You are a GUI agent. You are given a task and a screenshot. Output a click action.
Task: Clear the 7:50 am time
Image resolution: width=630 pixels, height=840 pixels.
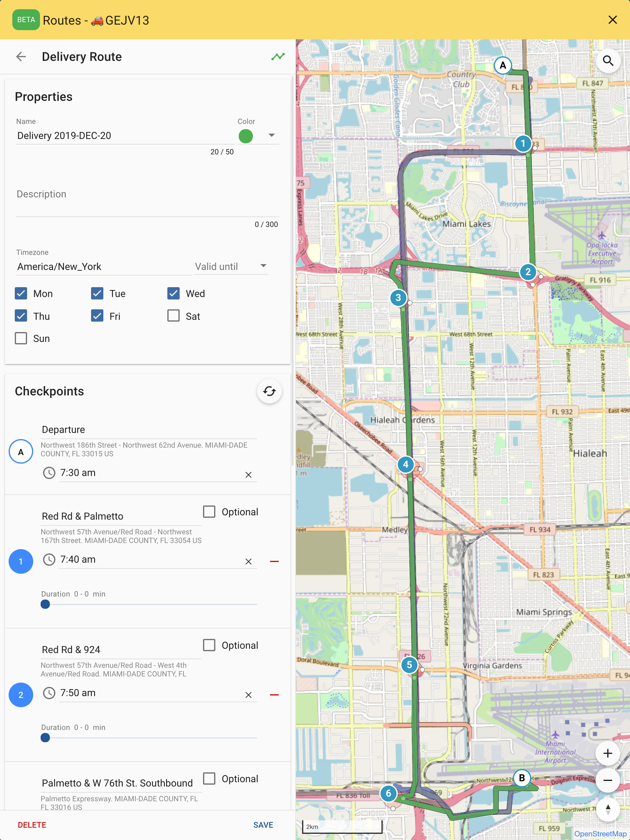click(248, 695)
